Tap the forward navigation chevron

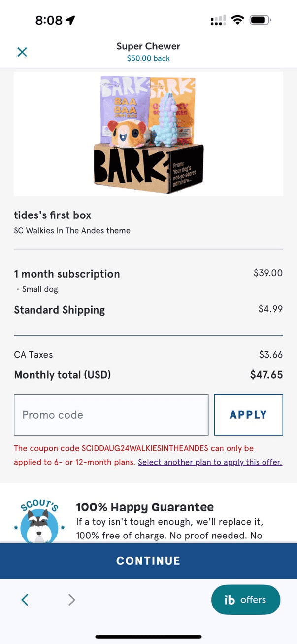[x=71, y=600]
